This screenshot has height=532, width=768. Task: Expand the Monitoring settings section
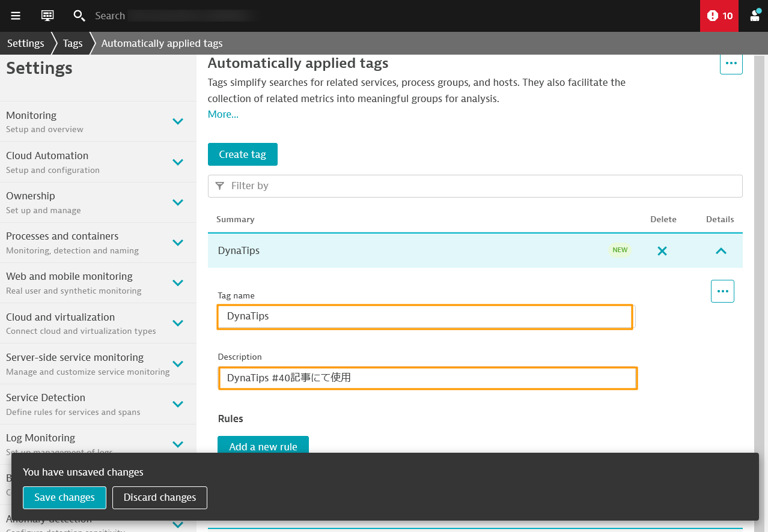pos(177,121)
